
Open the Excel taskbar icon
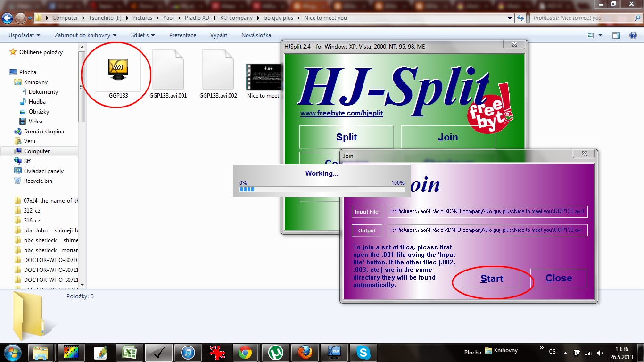coord(129,352)
